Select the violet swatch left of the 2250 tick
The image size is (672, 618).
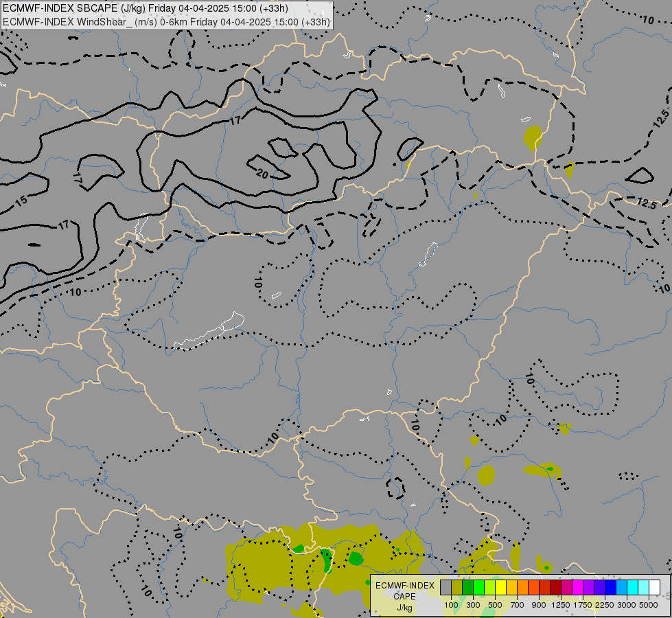[x=600, y=588]
